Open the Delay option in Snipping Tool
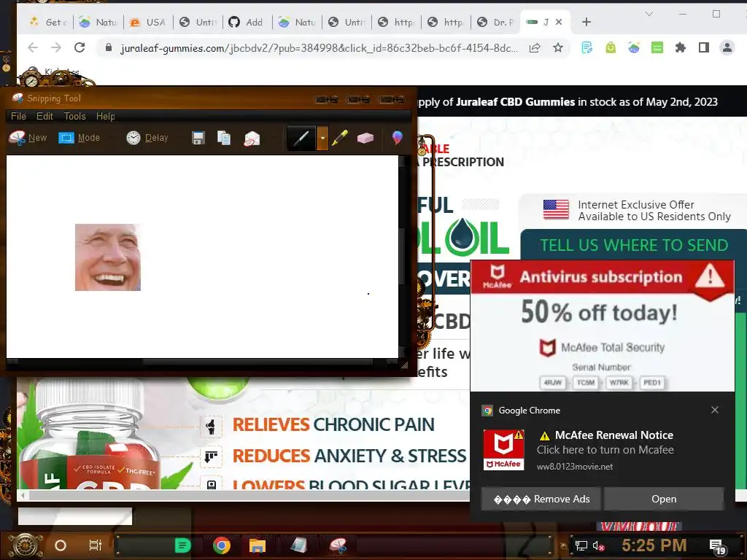 tap(147, 138)
